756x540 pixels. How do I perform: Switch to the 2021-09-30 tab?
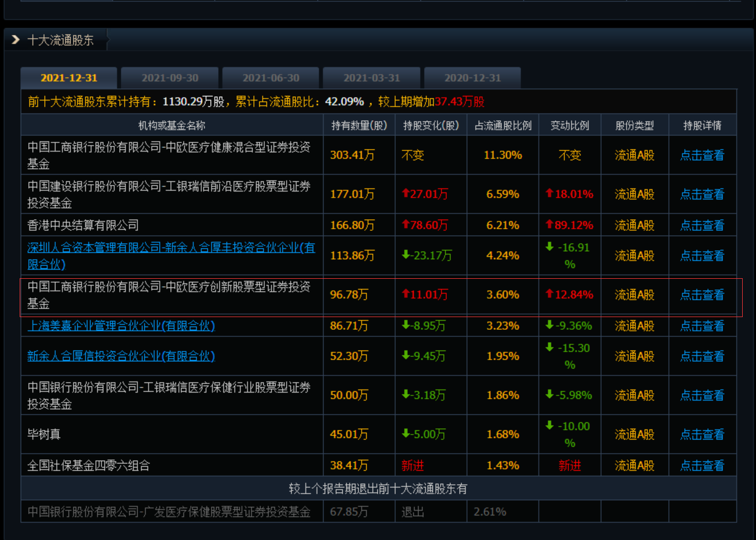170,78
